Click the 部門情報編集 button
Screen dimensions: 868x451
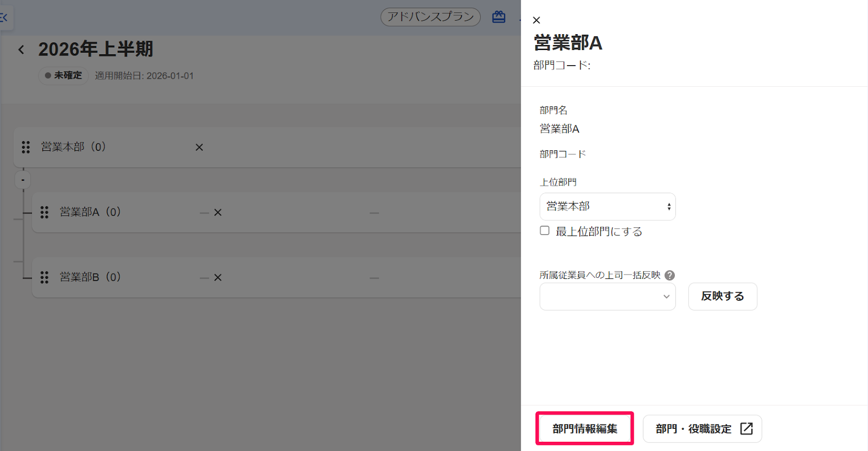585,429
